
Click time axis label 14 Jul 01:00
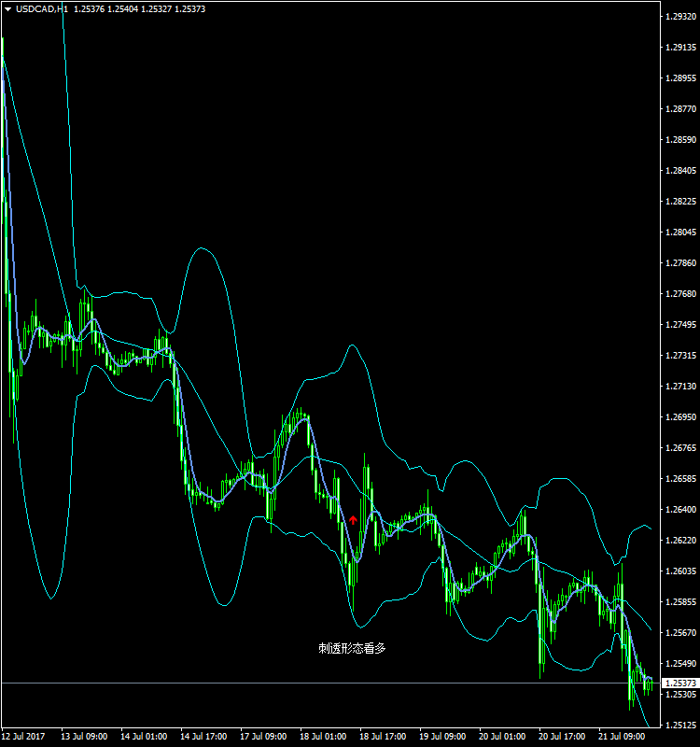[x=144, y=737]
